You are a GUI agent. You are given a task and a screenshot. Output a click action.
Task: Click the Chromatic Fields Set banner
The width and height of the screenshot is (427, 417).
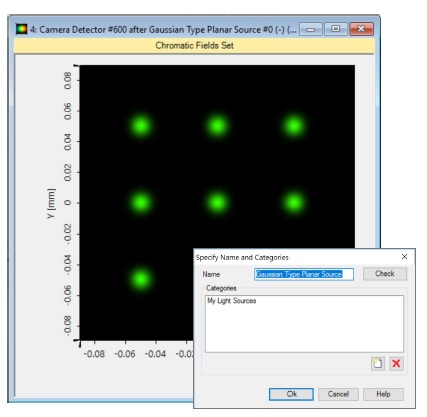tap(194, 46)
